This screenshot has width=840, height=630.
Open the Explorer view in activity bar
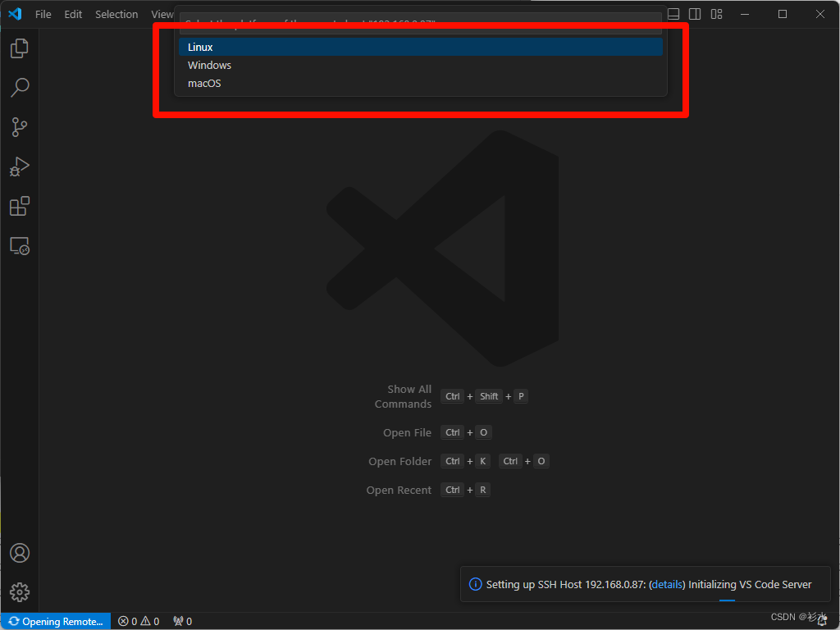(20, 48)
